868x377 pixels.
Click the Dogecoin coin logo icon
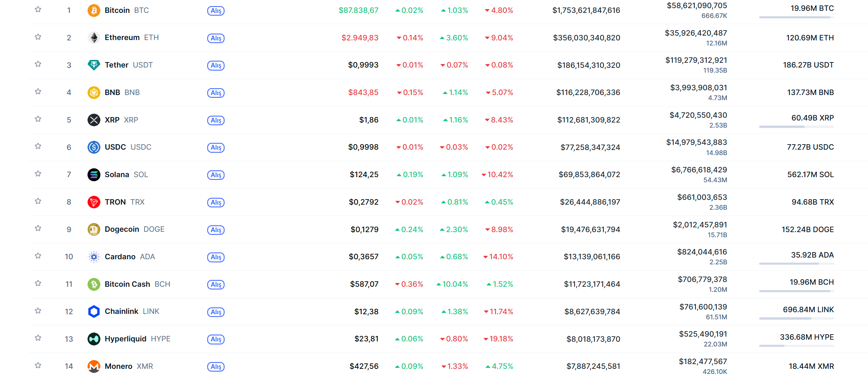[x=94, y=229]
